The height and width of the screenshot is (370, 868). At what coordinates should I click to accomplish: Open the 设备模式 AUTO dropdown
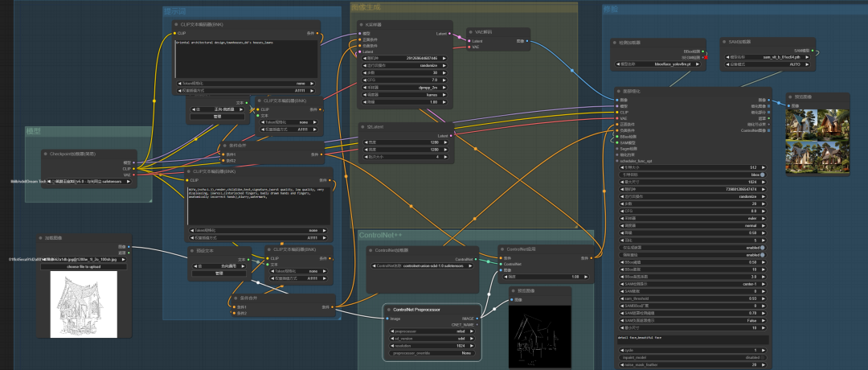[x=768, y=64]
